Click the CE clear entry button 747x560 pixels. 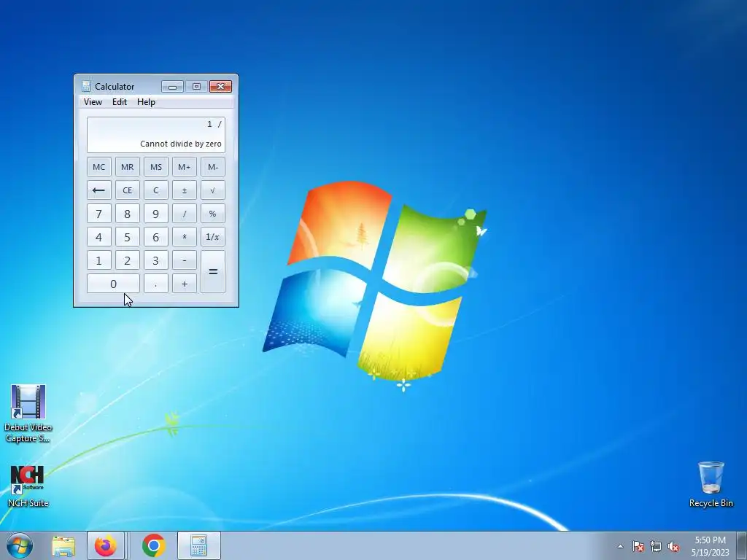point(127,190)
